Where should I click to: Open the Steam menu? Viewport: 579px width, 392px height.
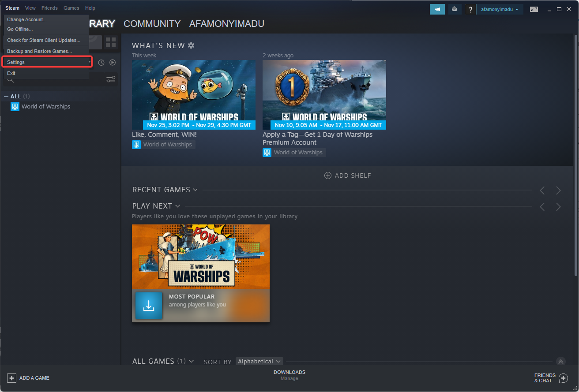[12, 8]
